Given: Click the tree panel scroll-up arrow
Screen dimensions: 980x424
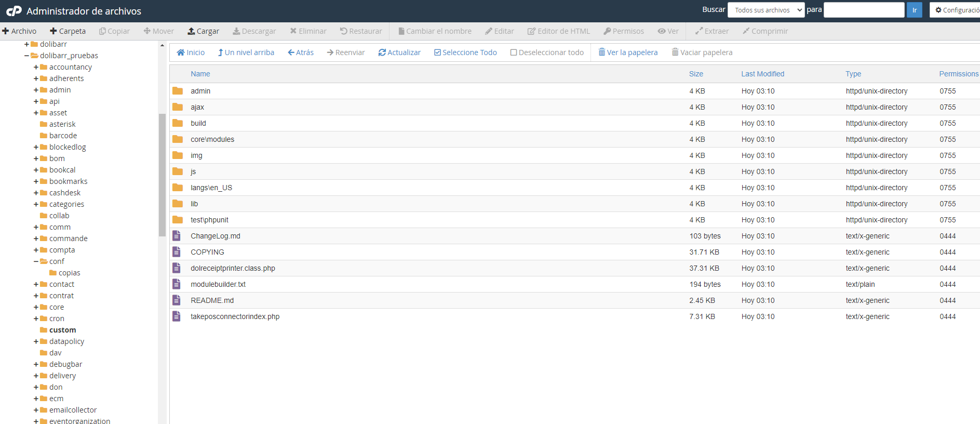Looking at the screenshot, I should pyautogui.click(x=162, y=45).
